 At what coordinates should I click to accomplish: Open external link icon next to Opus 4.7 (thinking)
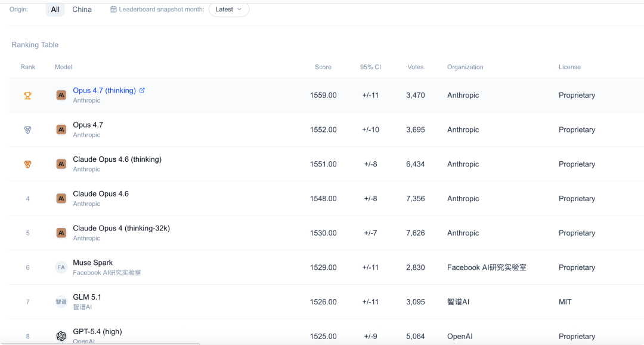142,91
